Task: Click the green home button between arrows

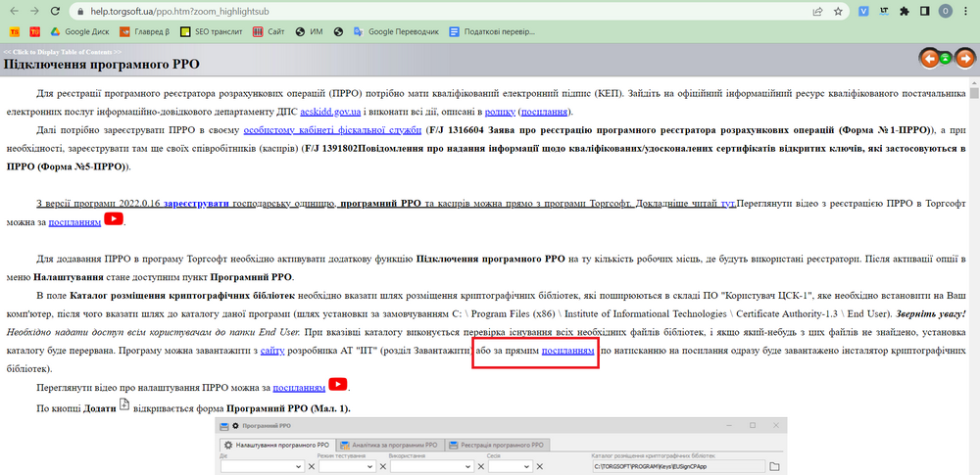Action: [x=947, y=59]
